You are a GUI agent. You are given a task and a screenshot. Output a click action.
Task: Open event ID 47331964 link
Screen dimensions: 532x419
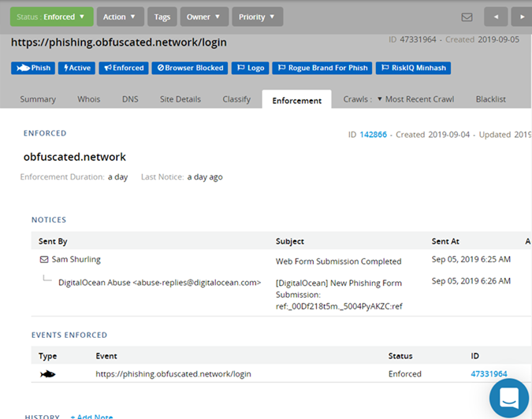coord(489,374)
